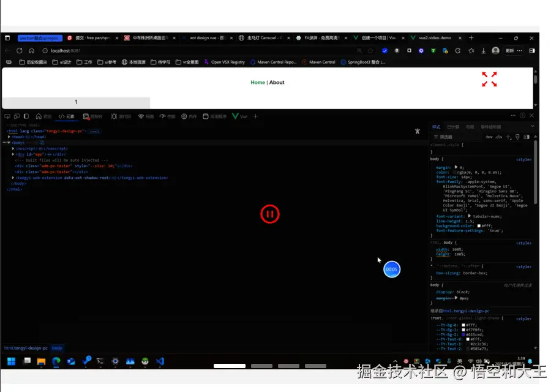Open the 待学习 bookmark folder
Screen dimensions: 559x392
[x=160, y=62]
